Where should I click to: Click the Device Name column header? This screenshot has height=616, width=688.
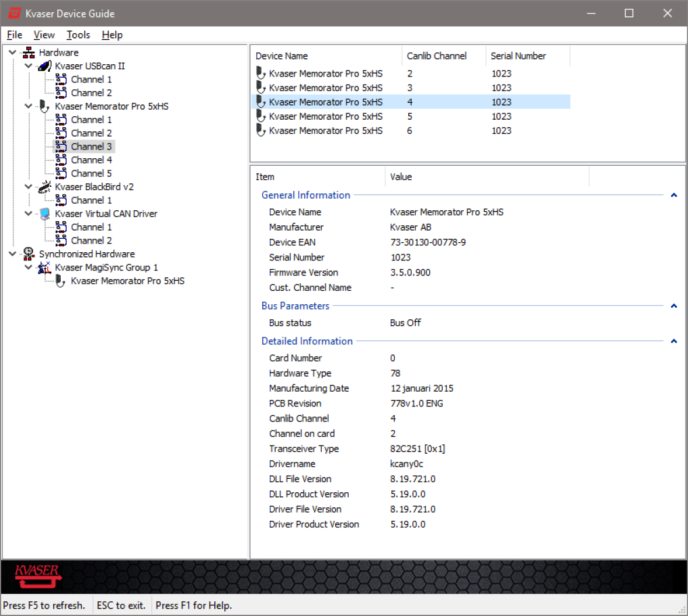pyautogui.click(x=282, y=55)
